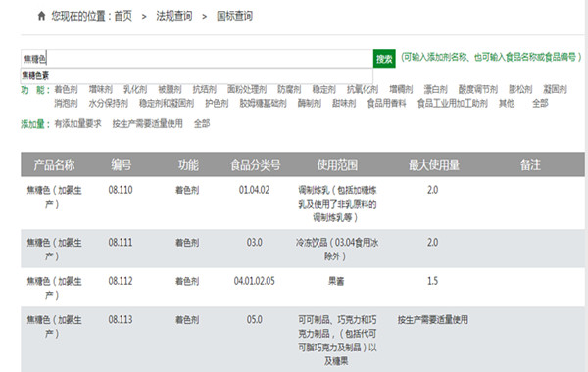Filter by 稳定剂 function

[324, 89]
